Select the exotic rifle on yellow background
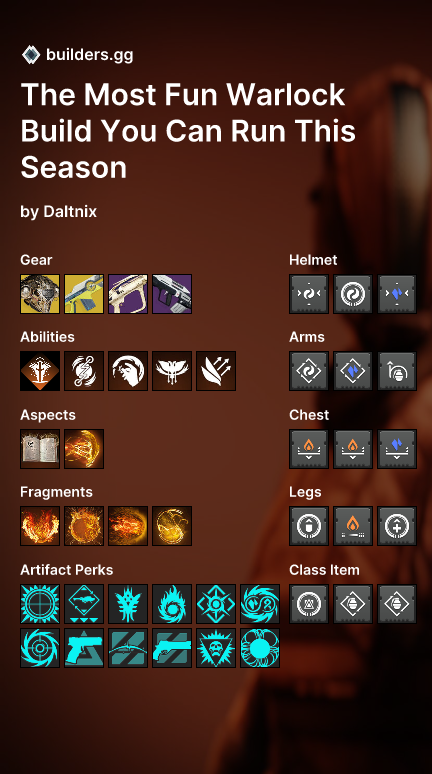Screen dimensions: 432x774 click(84, 294)
